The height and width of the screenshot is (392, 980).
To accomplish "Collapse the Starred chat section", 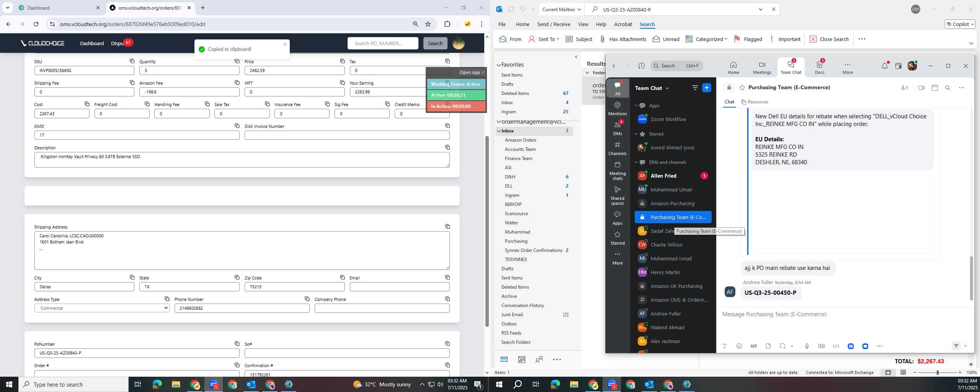I will tap(636, 134).
